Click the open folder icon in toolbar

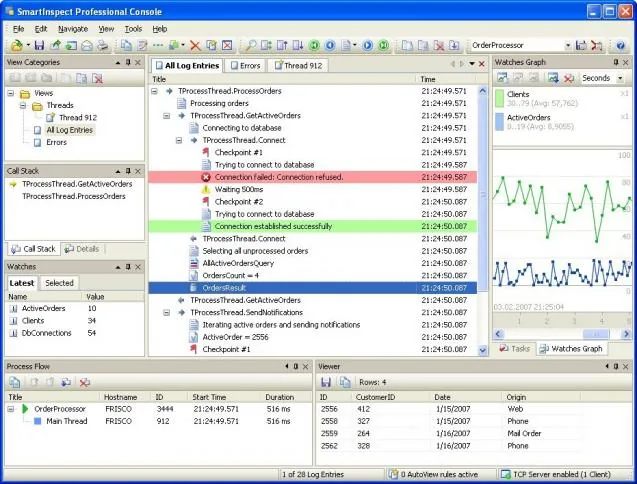(17, 45)
